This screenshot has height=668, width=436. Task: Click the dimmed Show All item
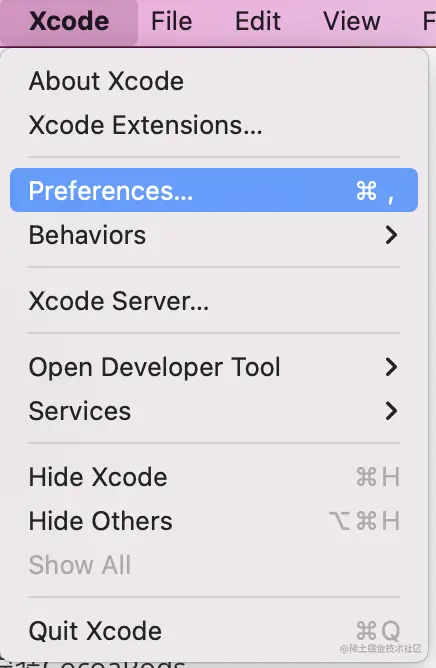pos(214,565)
